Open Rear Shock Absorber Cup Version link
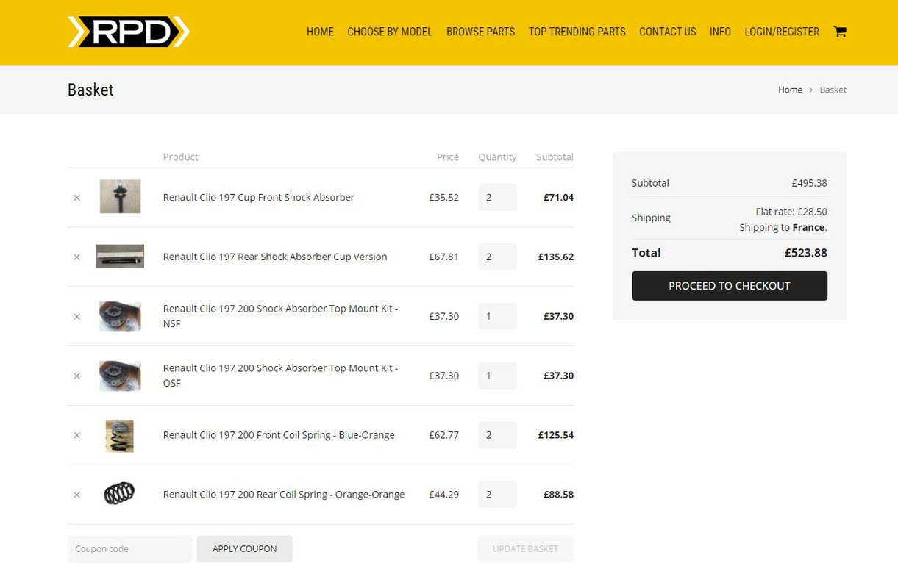 click(274, 257)
